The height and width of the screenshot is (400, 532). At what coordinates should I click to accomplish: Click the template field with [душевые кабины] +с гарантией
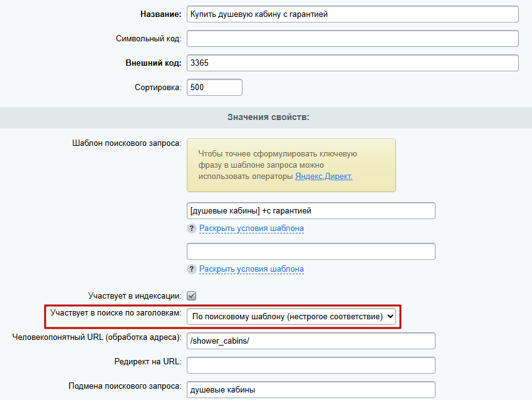tap(311, 211)
